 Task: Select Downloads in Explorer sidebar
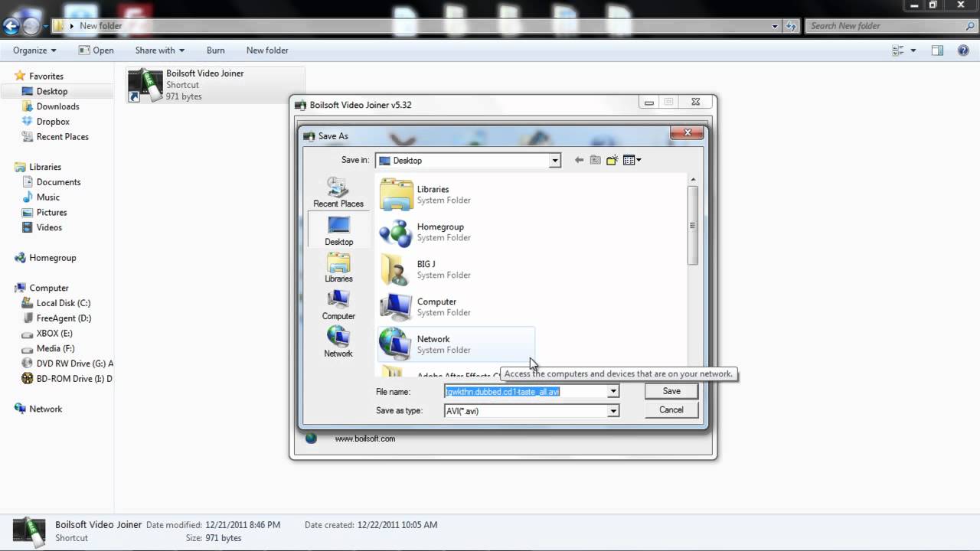click(x=58, y=106)
